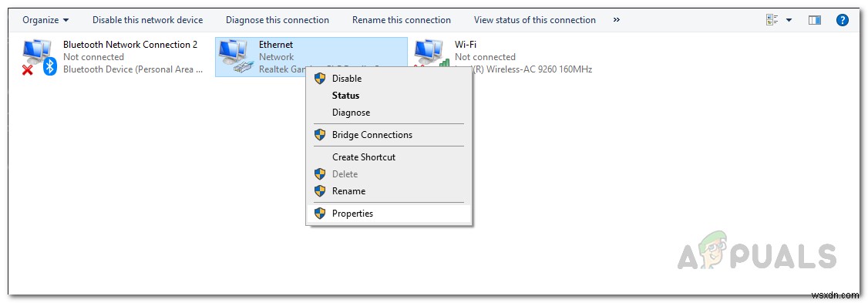Choose Create Shortcut in the context menu
Viewport: 868px width, 303px height.
389,157
